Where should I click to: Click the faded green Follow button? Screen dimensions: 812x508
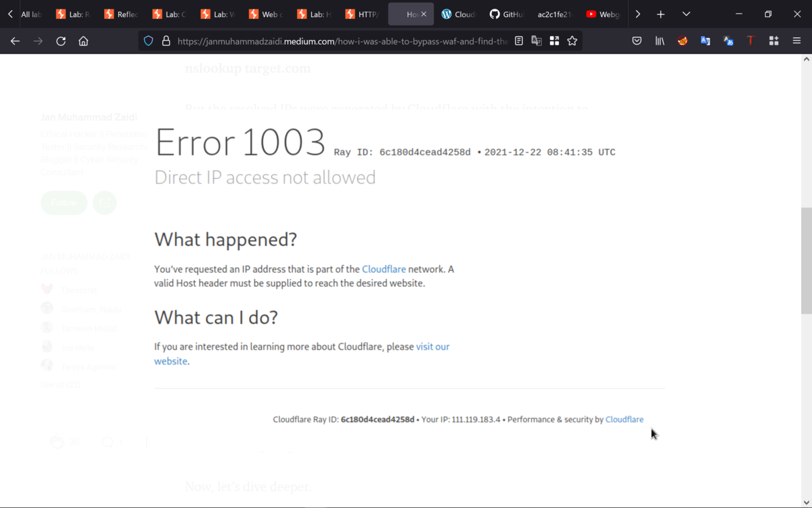coord(64,203)
